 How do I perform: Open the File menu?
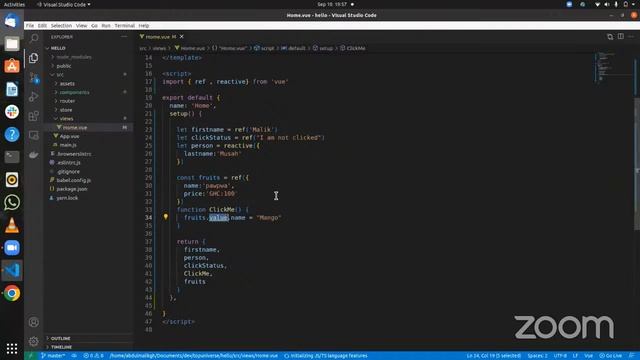coord(30,25)
